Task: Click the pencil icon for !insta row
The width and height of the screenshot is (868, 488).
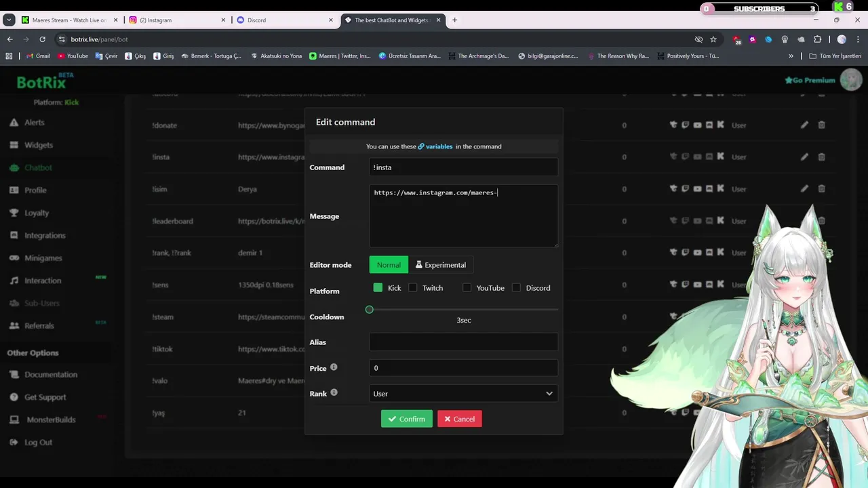Action: [804, 157]
